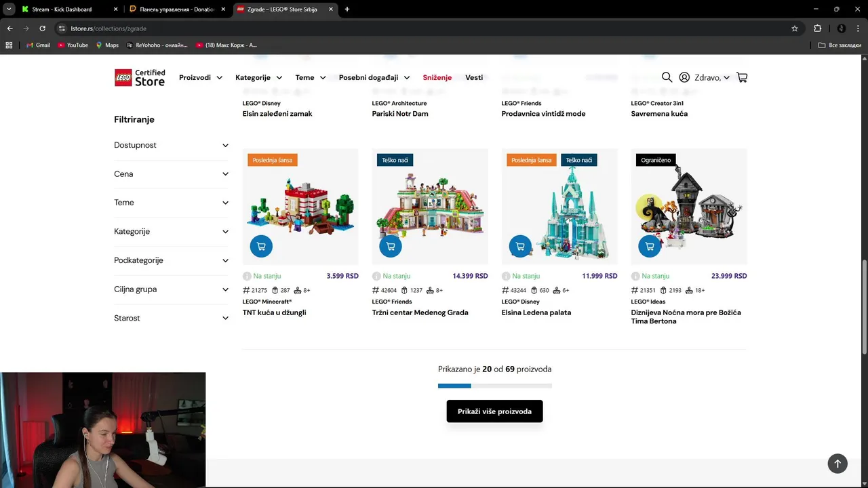Expand the Teme filter in sidebar
The image size is (868, 488).
click(x=172, y=203)
